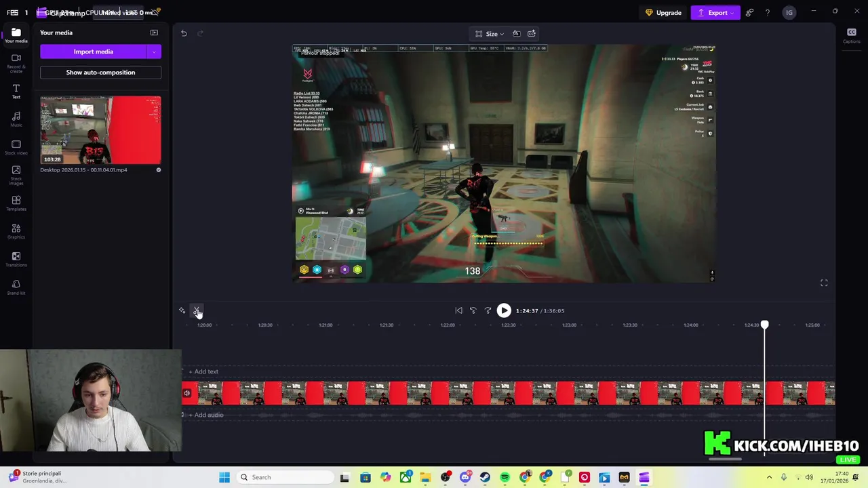Image resolution: width=868 pixels, height=488 pixels.
Task: Mute the video clip track audio
Action: [186, 394]
